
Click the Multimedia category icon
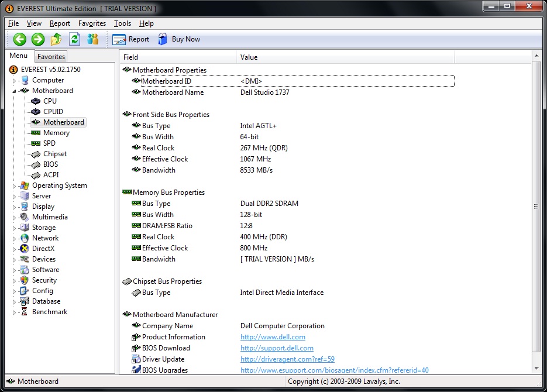[25, 217]
